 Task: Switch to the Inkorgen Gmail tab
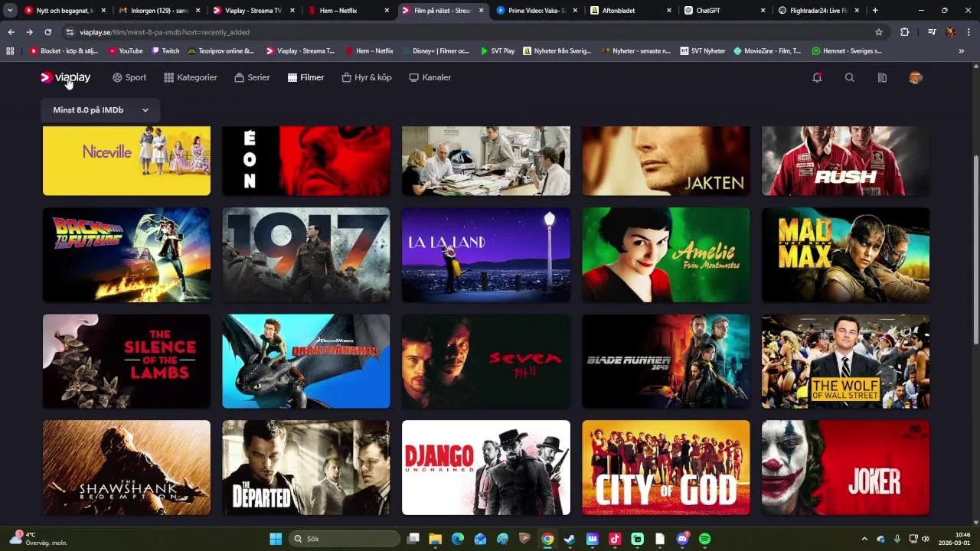[160, 11]
